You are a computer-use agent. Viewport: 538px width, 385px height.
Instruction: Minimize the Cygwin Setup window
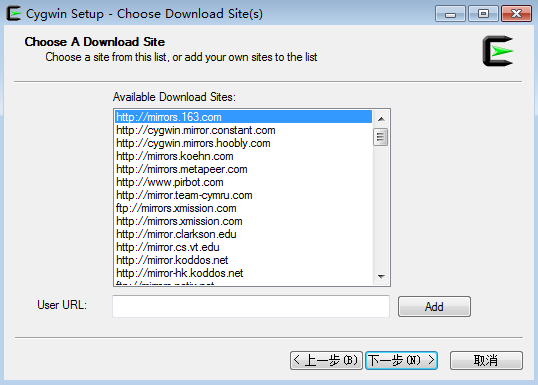click(450, 14)
